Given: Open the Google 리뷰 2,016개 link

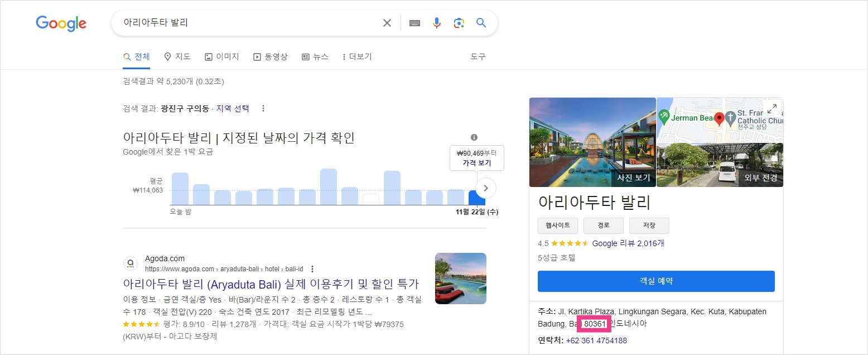Looking at the screenshot, I should click(x=628, y=243).
